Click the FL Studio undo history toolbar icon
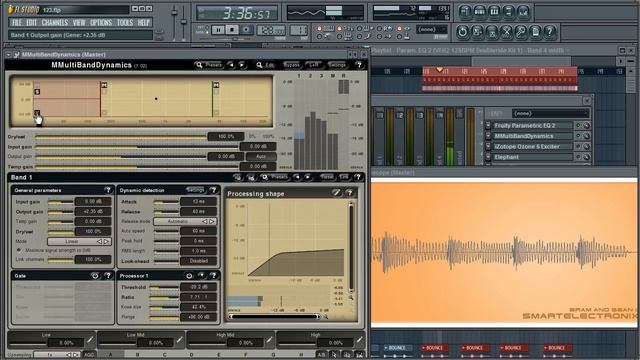The image size is (640, 360). 462,31
